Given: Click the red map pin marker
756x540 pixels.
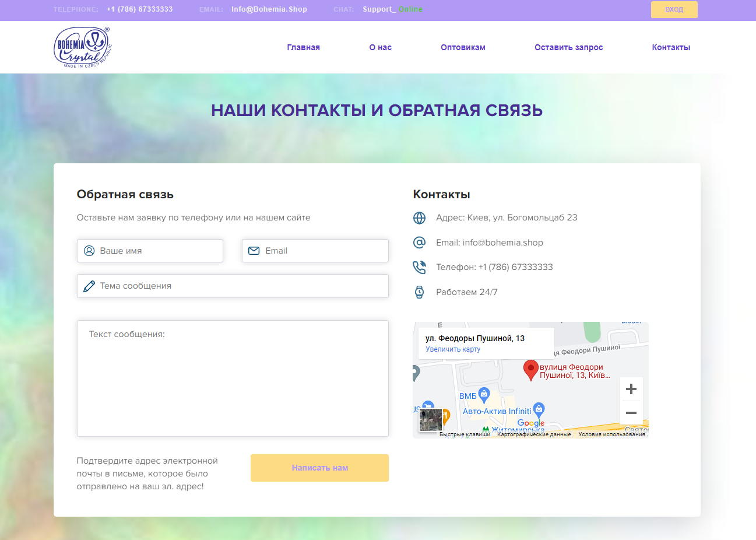Looking at the screenshot, I should pyautogui.click(x=530, y=370).
